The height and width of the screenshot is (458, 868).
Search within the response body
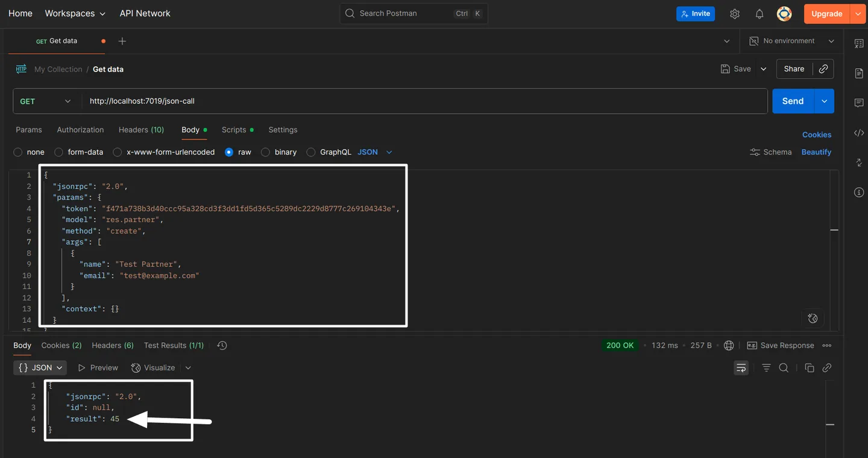click(784, 367)
